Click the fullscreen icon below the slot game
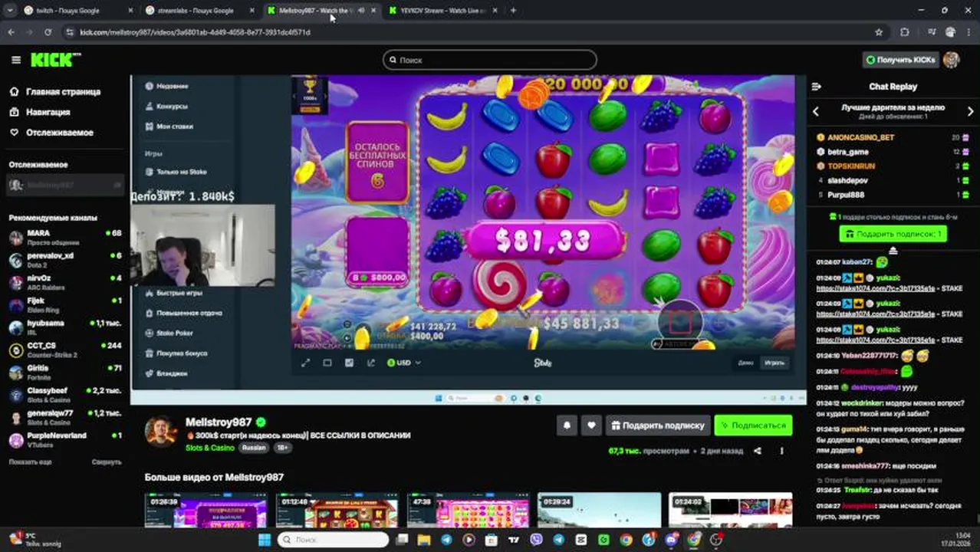Screen dimensions: 980x552 click(305, 363)
